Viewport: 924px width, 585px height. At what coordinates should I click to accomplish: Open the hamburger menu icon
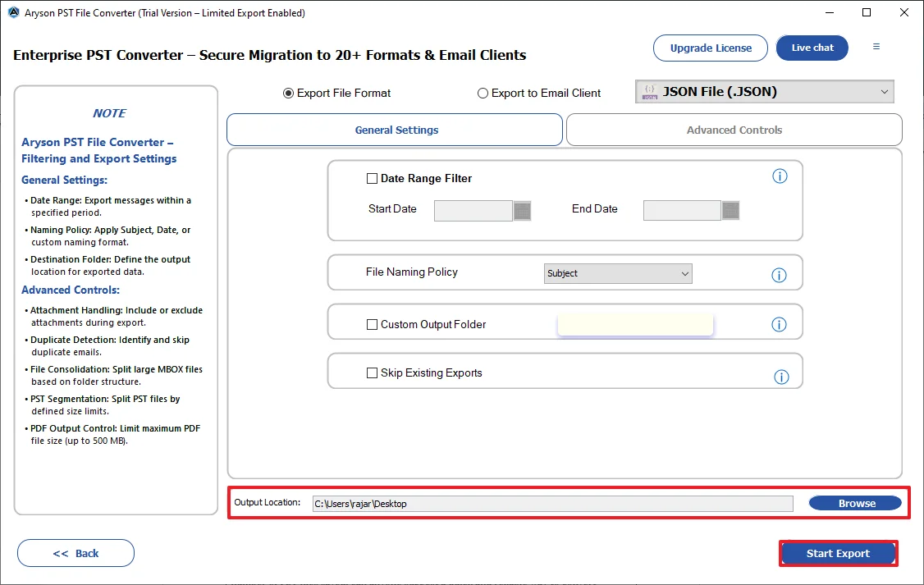click(876, 47)
